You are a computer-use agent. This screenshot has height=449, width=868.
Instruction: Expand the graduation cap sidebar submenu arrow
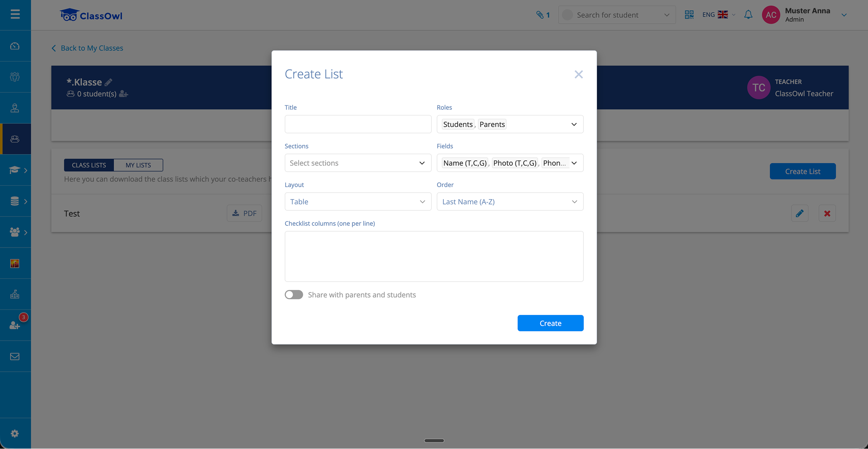pyautogui.click(x=25, y=170)
